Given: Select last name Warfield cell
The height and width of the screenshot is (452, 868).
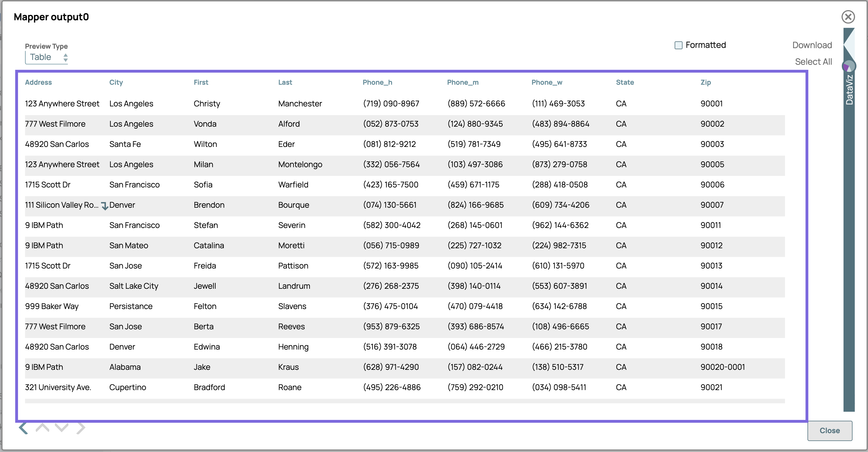Looking at the screenshot, I should pos(293,184).
